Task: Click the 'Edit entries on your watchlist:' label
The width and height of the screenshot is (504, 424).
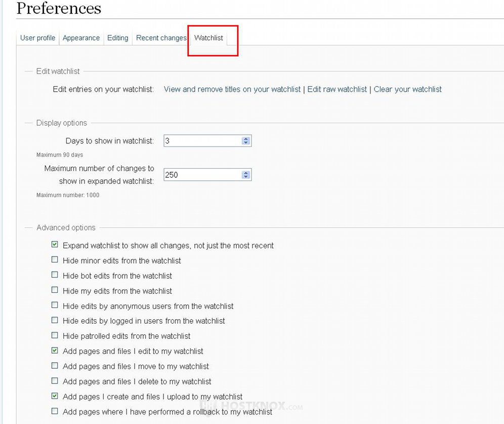Action: [x=103, y=89]
